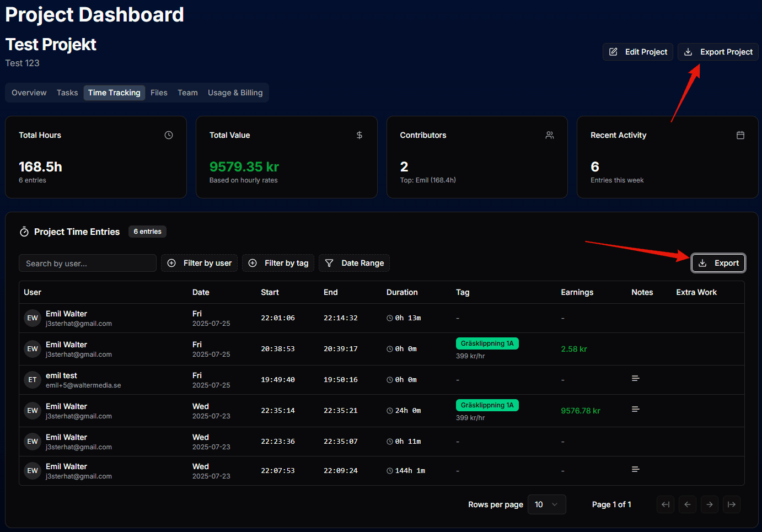762x532 pixels.
Task: Click the 22:35:07 end time
Action: tap(341, 442)
